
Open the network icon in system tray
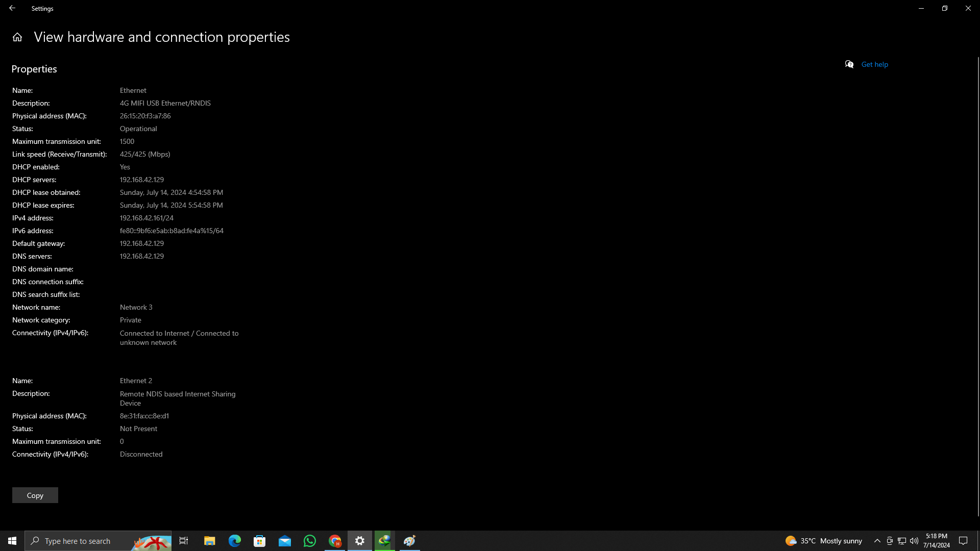(902, 541)
